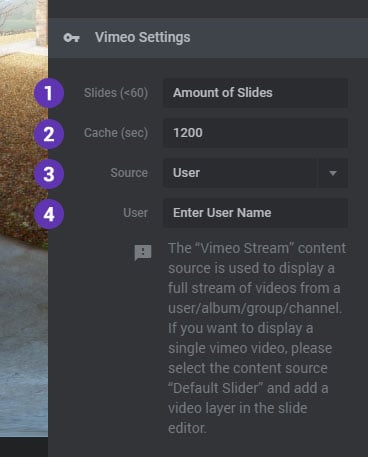Focus the Amount of Slides field

click(255, 93)
